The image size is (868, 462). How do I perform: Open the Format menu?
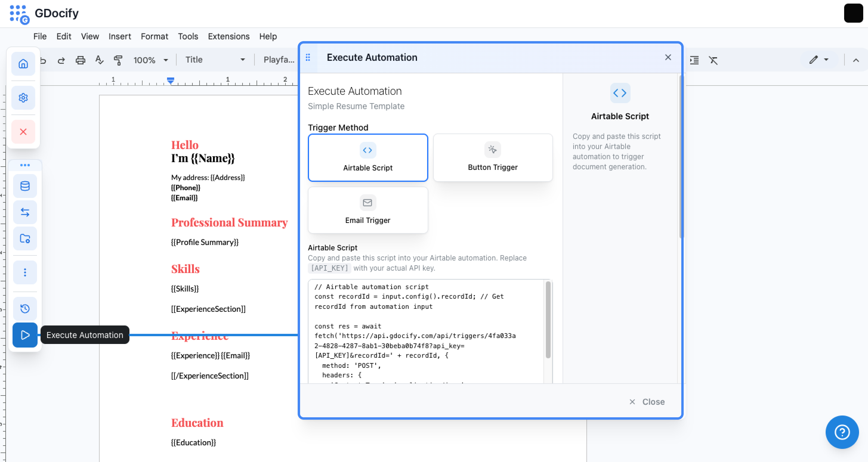click(154, 36)
